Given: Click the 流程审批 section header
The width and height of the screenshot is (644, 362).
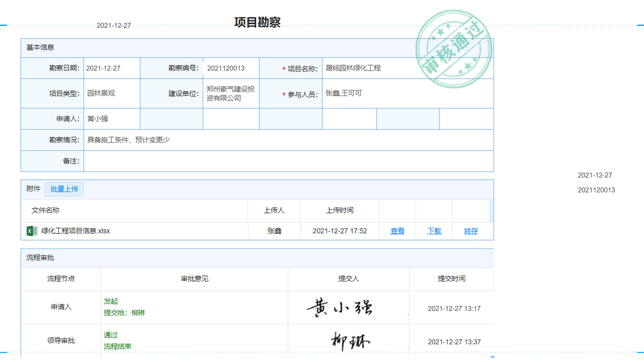Looking at the screenshot, I should tap(40, 258).
